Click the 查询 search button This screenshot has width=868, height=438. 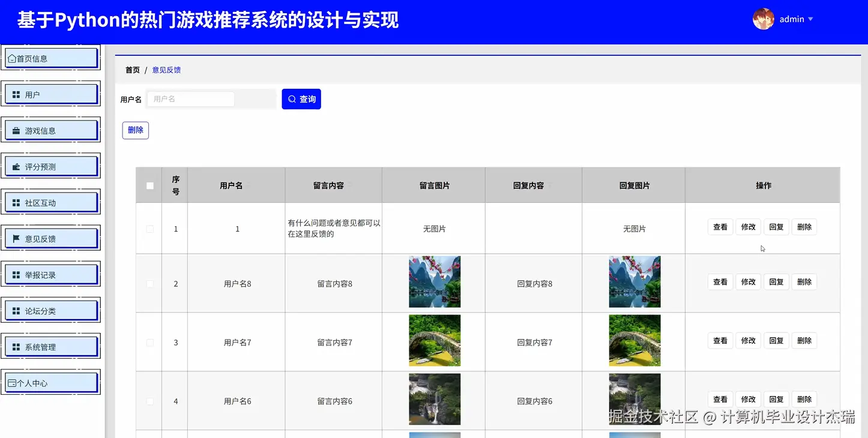coord(301,99)
